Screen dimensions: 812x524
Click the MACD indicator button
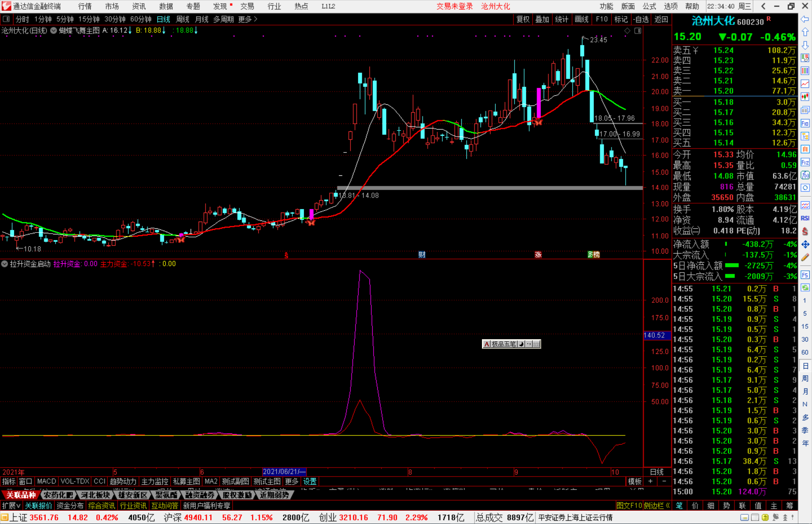coord(47,482)
